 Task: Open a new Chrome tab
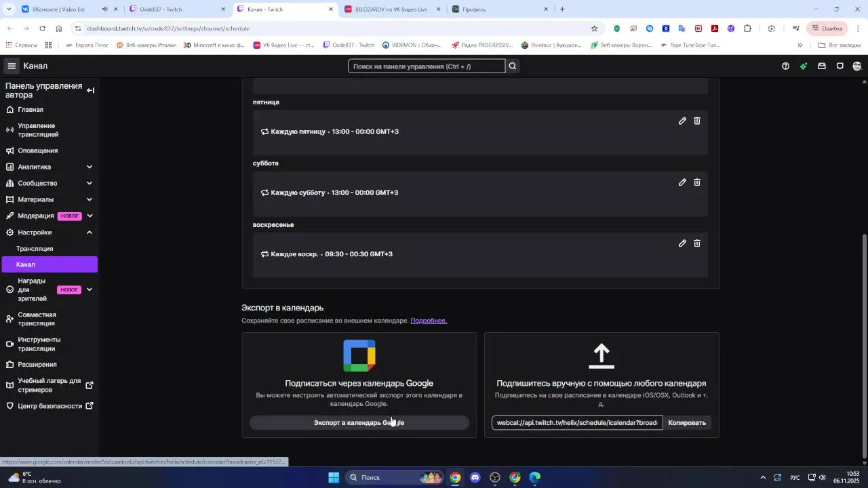pyautogui.click(x=562, y=9)
